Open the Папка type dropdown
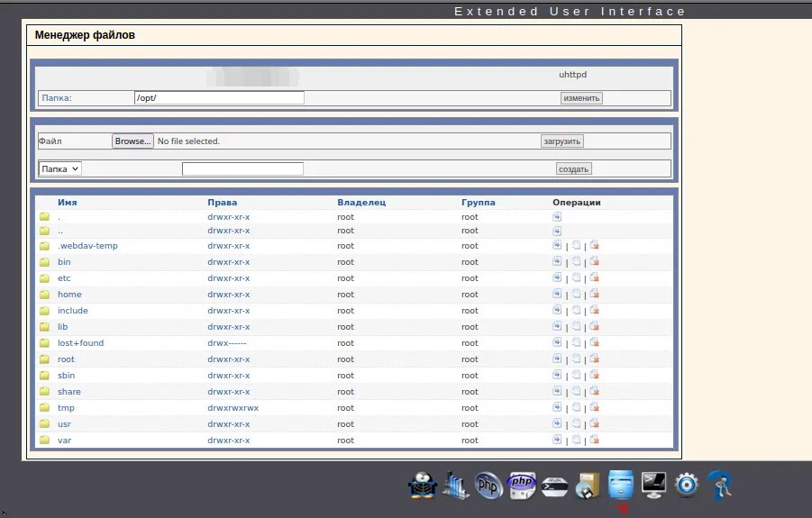Screen dimensions: 812x518 [x=60, y=168]
